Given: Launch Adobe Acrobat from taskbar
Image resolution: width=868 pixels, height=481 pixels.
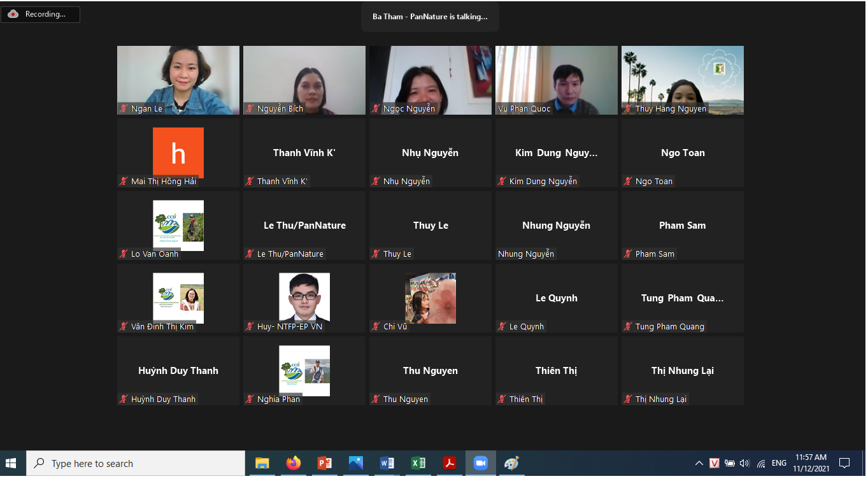Looking at the screenshot, I should tap(449, 463).
